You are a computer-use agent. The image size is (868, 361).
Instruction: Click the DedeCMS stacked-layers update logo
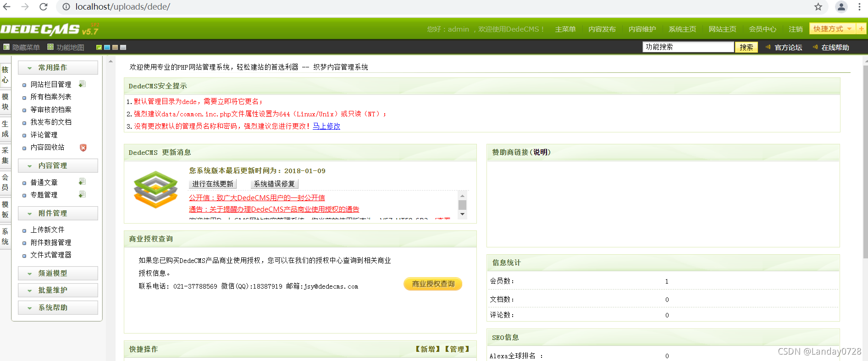tap(156, 189)
